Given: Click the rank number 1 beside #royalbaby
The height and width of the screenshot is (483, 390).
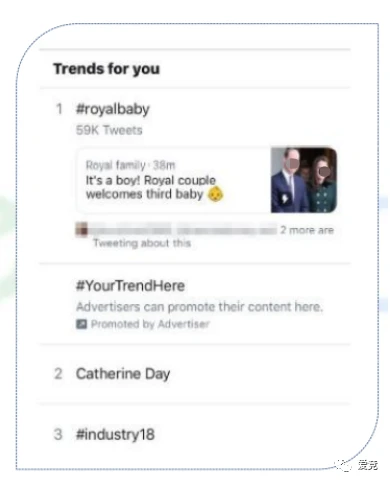Looking at the screenshot, I should click(x=59, y=109).
